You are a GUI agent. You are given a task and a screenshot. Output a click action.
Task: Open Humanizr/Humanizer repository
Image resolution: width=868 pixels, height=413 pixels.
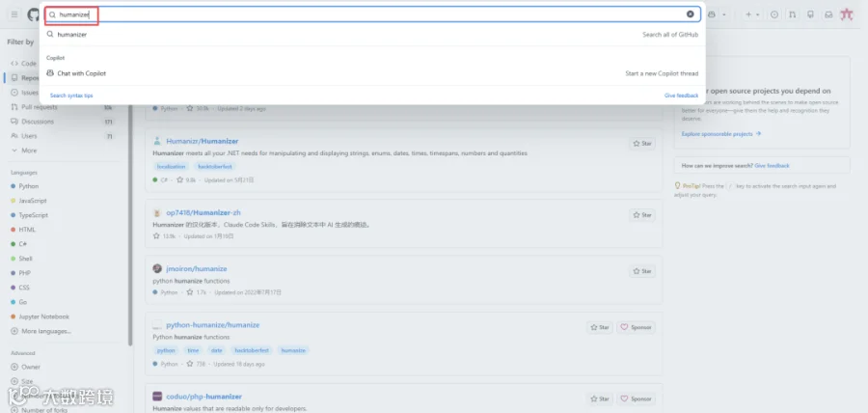(x=203, y=141)
